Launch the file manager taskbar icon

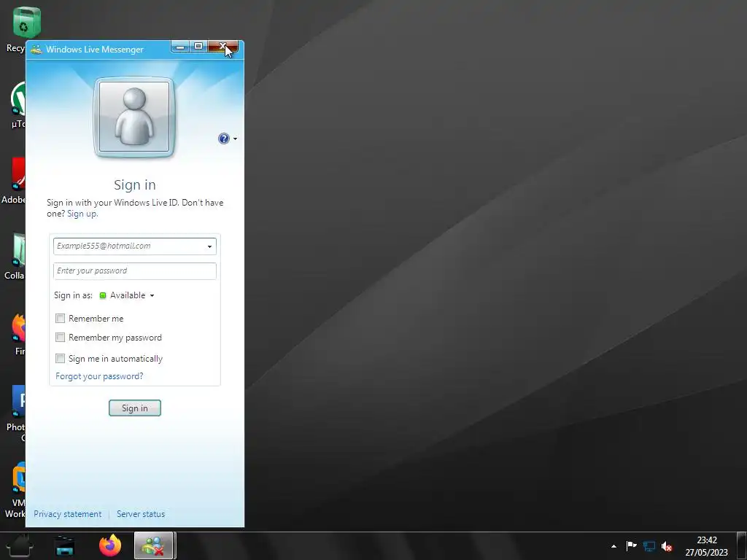[65, 545]
